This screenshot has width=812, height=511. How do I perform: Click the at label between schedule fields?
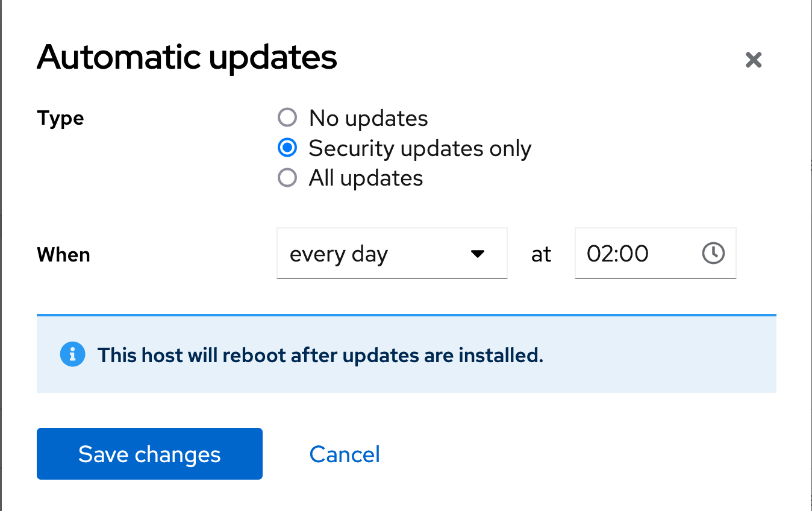click(x=541, y=254)
